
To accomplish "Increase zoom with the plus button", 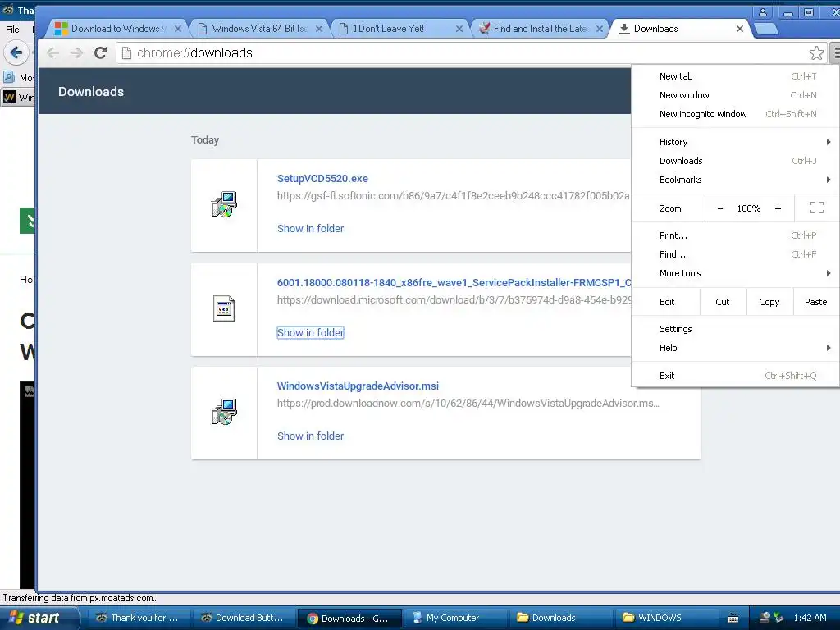I will (x=778, y=208).
